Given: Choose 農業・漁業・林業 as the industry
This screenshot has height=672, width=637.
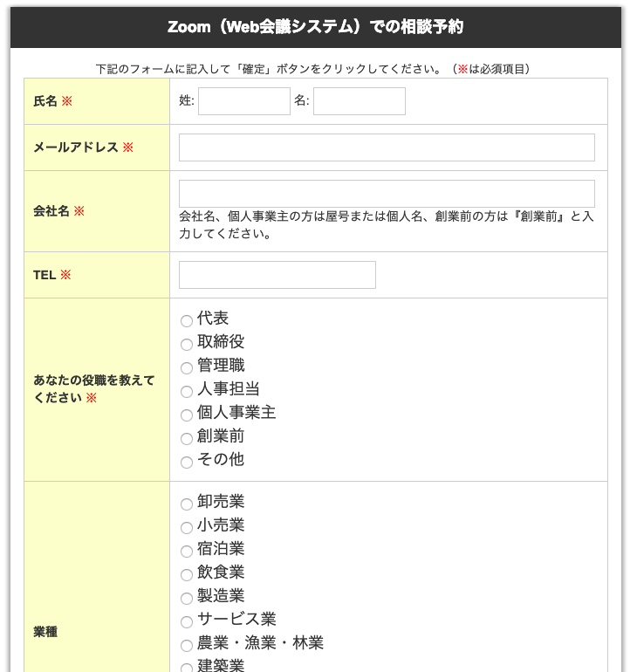Looking at the screenshot, I should [187, 646].
